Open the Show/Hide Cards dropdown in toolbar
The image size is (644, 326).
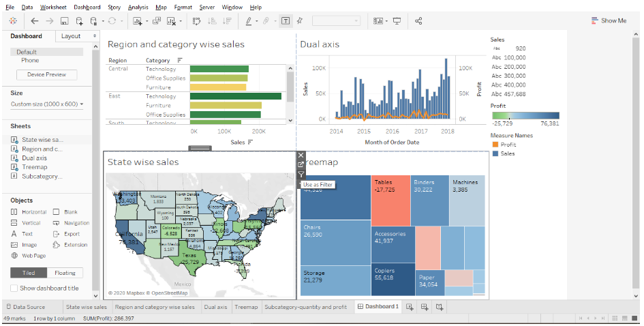378,21
